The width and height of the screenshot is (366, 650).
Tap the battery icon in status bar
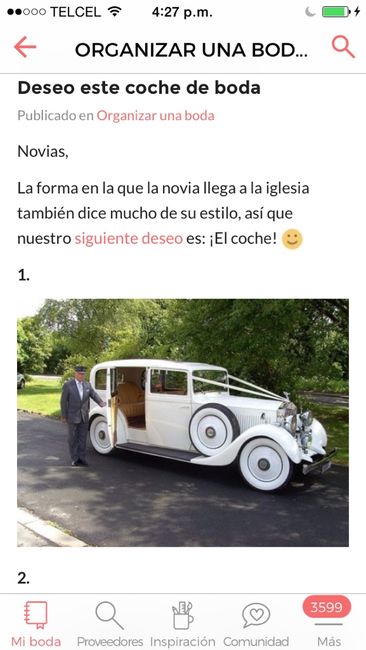click(x=336, y=12)
